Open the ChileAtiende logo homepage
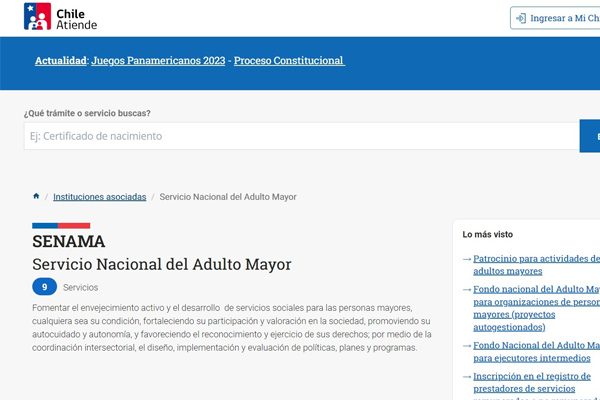The width and height of the screenshot is (600, 400). (x=60, y=16)
